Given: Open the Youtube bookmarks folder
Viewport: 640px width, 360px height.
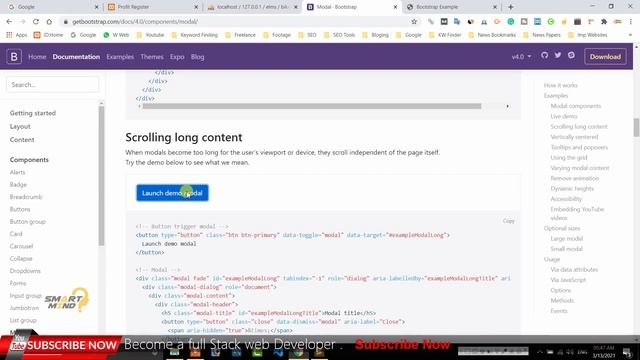Looking at the screenshot, I should (150, 35).
